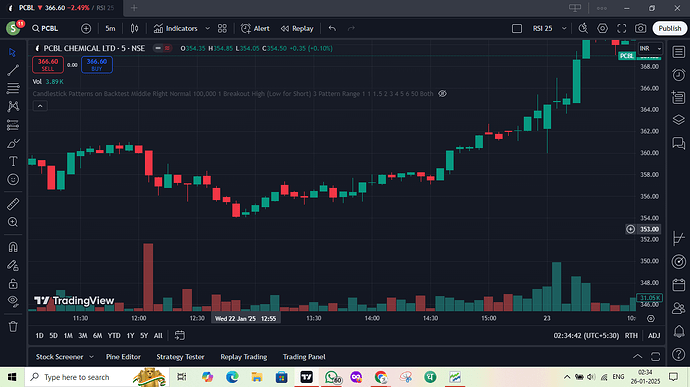Select the trend line drawing tool
The width and height of the screenshot is (690, 387).
pos(13,70)
